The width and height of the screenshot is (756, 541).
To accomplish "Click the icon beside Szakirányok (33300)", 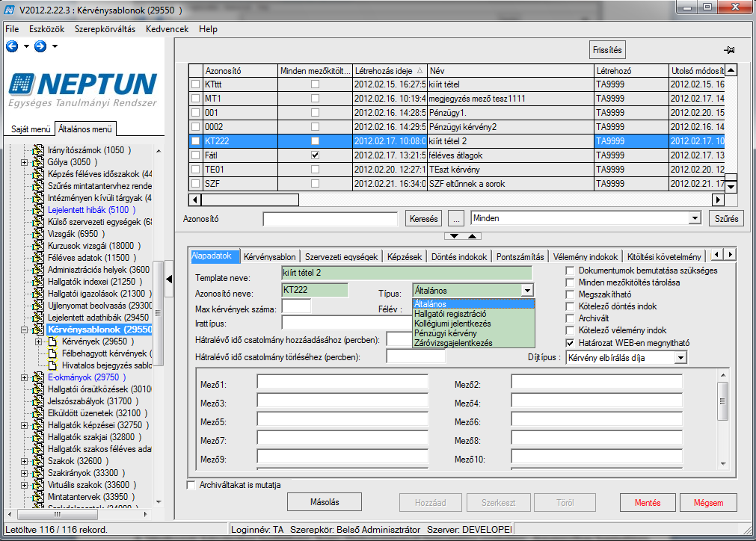I will 38,473.
